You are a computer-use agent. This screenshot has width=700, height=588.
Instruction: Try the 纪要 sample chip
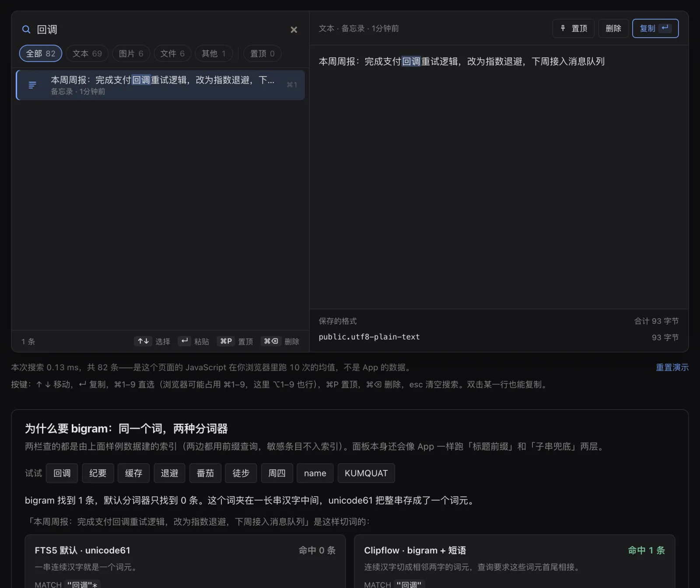pos(98,473)
